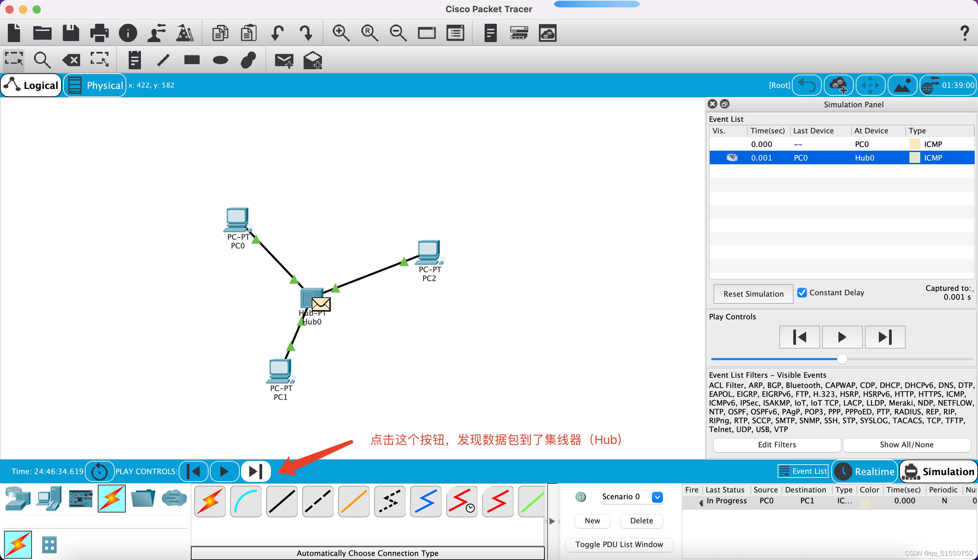
Task: Toggle Constant Delay checkbox
Action: pyautogui.click(x=802, y=293)
